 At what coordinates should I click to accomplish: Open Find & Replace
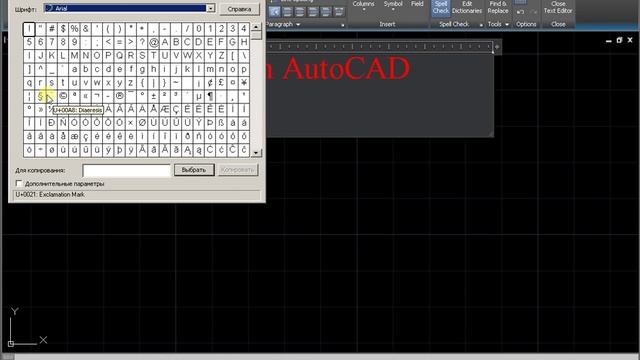tap(498, 8)
